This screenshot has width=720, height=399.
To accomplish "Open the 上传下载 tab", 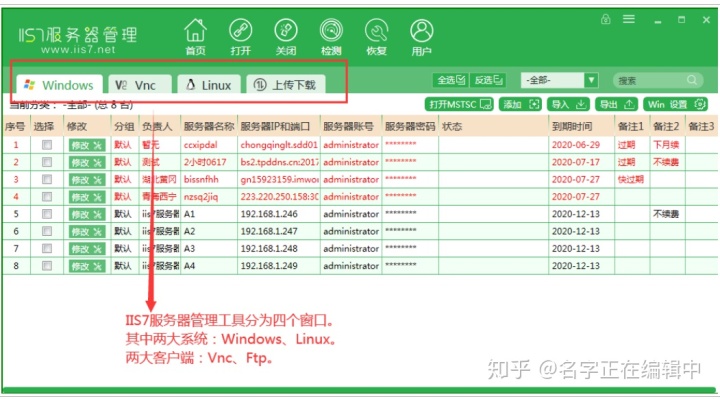I will (286, 85).
